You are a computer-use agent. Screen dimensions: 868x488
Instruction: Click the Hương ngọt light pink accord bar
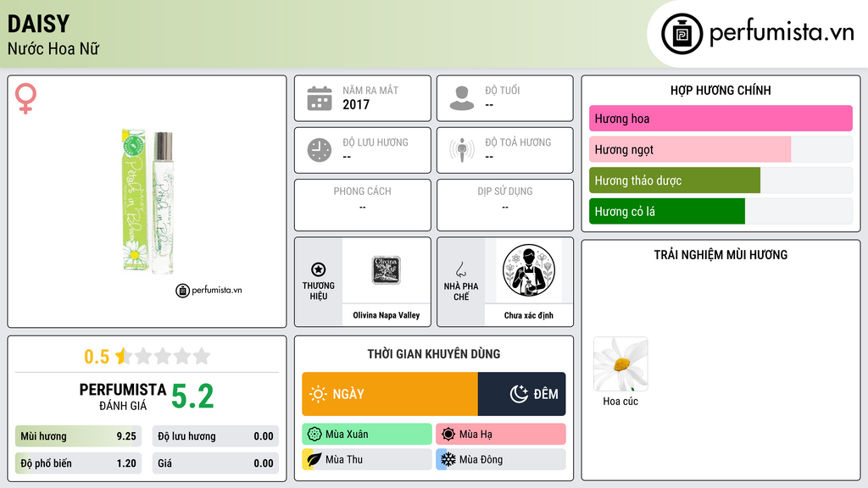tap(721, 149)
